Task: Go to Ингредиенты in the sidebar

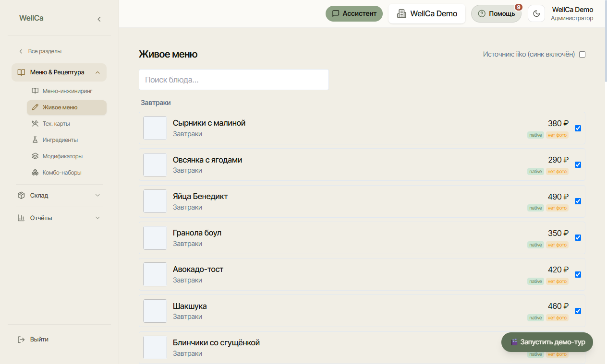Action: click(x=67, y=140)
